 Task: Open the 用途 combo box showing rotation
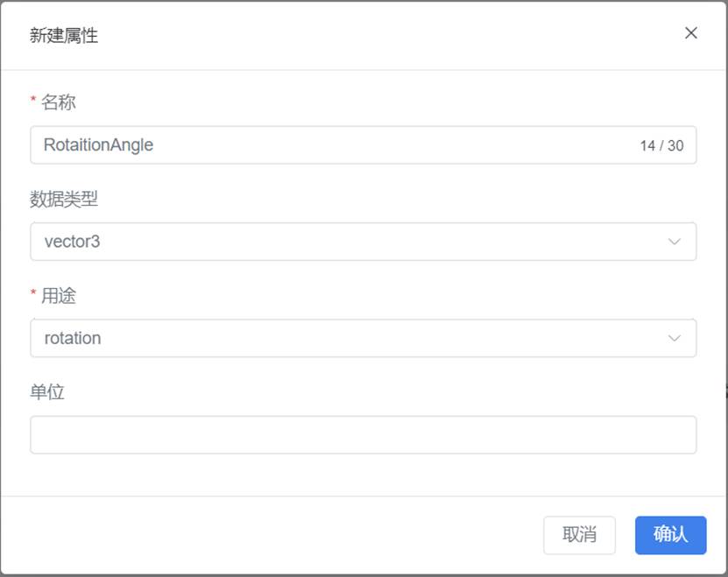(x=363, y=338)
